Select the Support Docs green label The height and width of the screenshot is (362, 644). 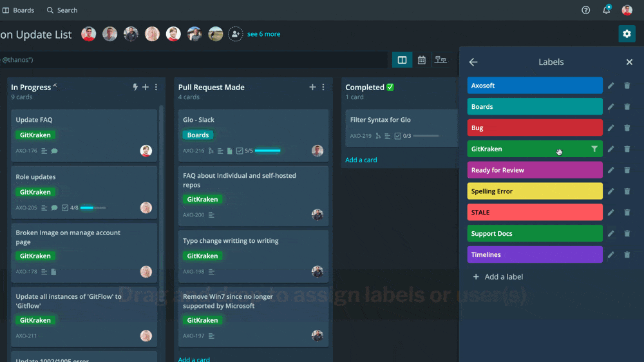point(535,233)
